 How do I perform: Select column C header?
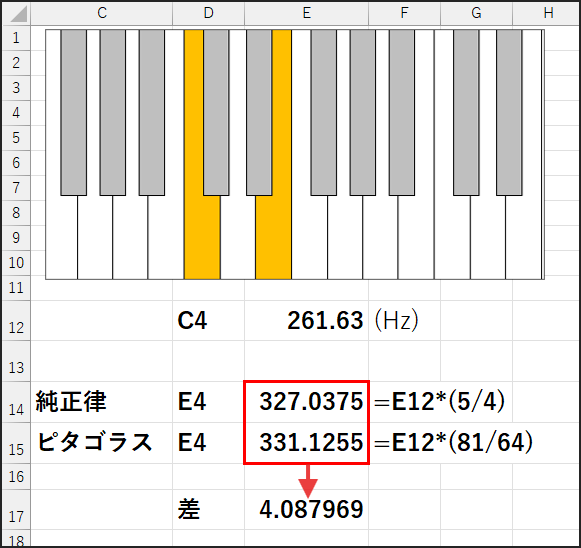coord(102,13)
